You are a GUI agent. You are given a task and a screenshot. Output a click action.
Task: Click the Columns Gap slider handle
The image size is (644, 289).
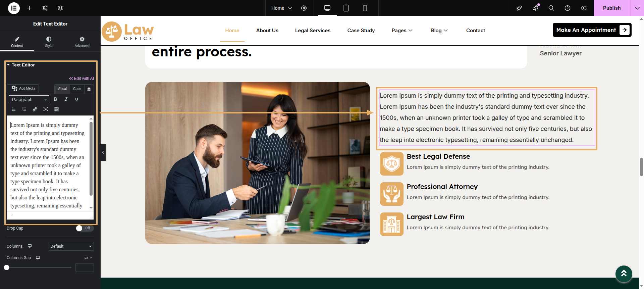7,268
